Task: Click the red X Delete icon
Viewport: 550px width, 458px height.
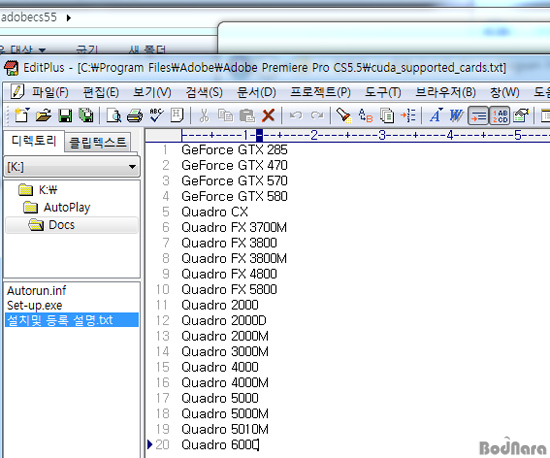Action: pos(268,115)
